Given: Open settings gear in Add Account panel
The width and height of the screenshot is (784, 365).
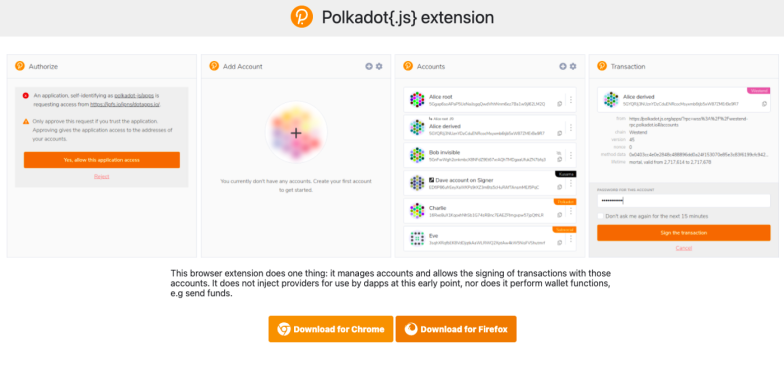Looking at the screenshot, I should click(x=379, y=66).
